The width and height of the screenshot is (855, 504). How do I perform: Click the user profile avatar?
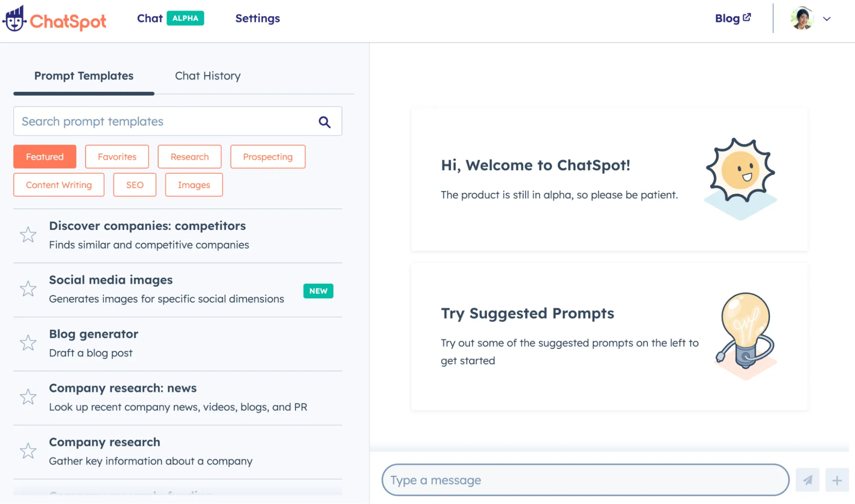(x=802, y=19)
